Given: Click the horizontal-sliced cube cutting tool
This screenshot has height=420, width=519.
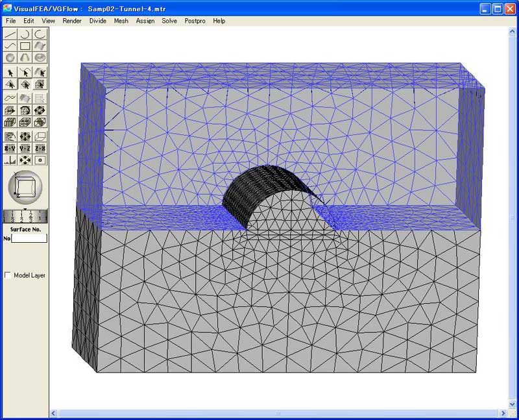Looking at the screenshot, I should 25,122.
